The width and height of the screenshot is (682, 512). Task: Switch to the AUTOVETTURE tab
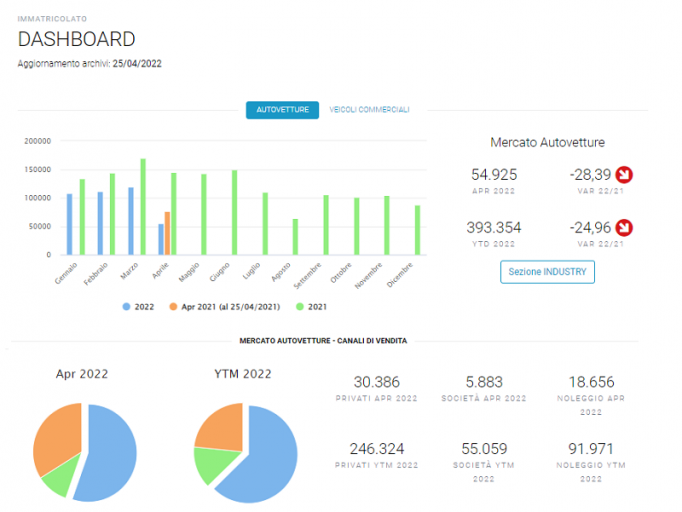tap(282, 110)
